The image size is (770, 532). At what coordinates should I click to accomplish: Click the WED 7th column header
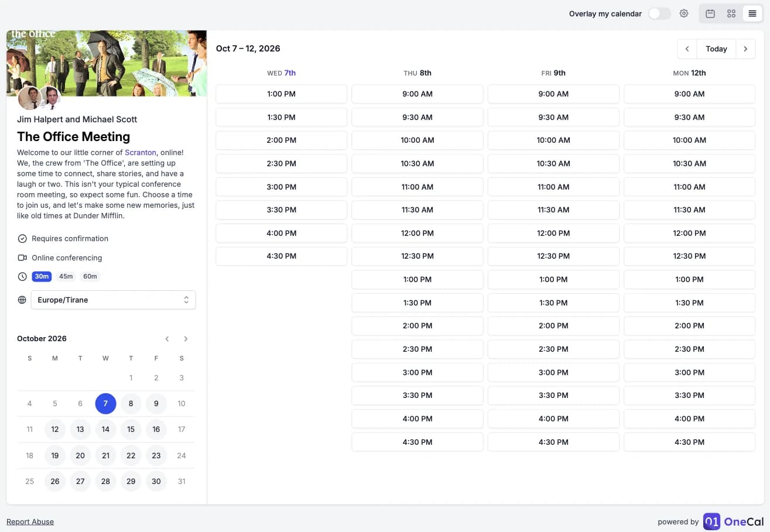282,73
